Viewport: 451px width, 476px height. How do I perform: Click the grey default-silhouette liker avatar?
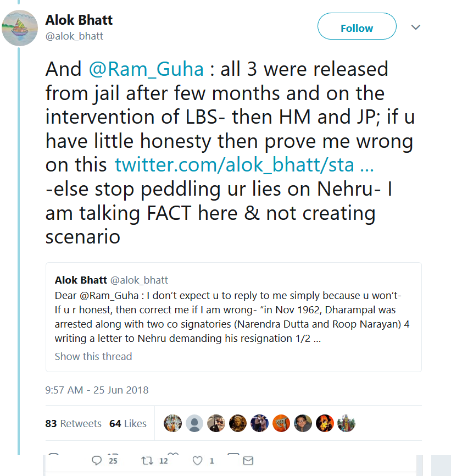pyautogui.click(x=194, y=423)
